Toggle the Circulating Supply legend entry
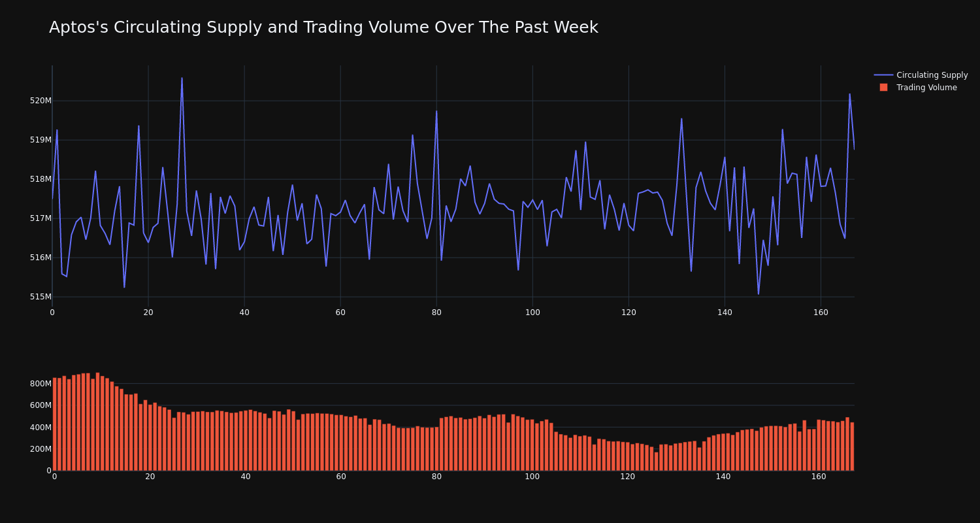The image size is (980, 523). (x=921, y=75)
